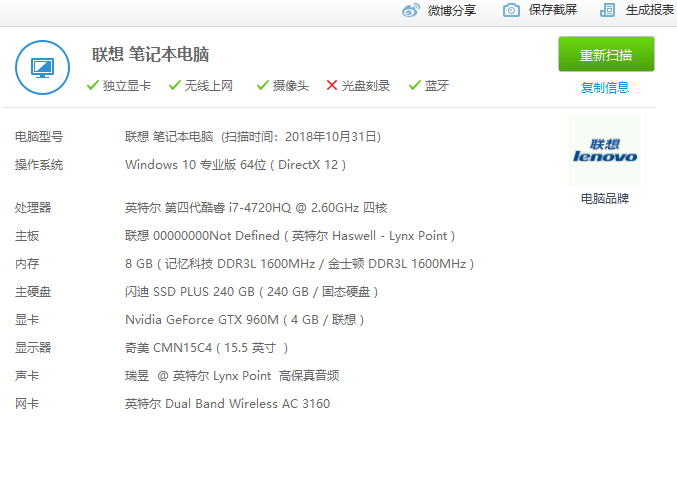Click the 蓝牙 feature label
677x481 pixels.
point(437,85)
